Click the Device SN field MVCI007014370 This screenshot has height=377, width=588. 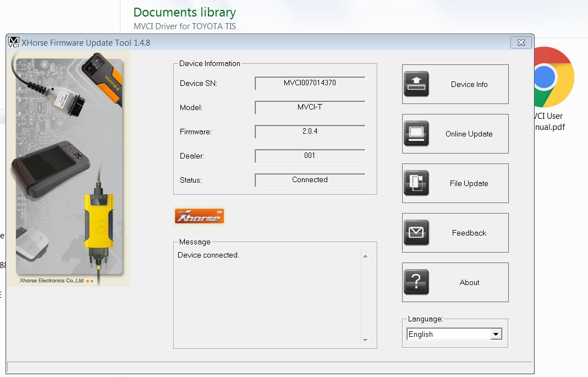[x=310, y=83]
